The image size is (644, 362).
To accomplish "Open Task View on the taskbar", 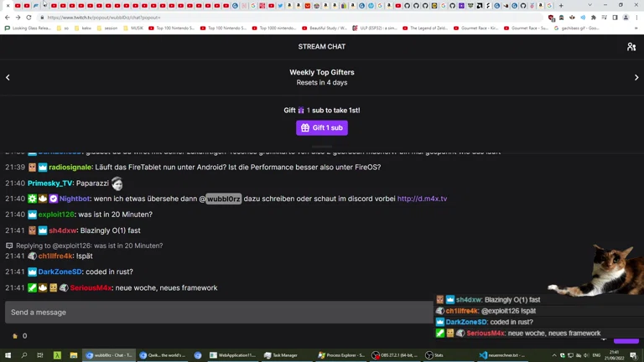I will pyautogui.click(x=40, y=355).
